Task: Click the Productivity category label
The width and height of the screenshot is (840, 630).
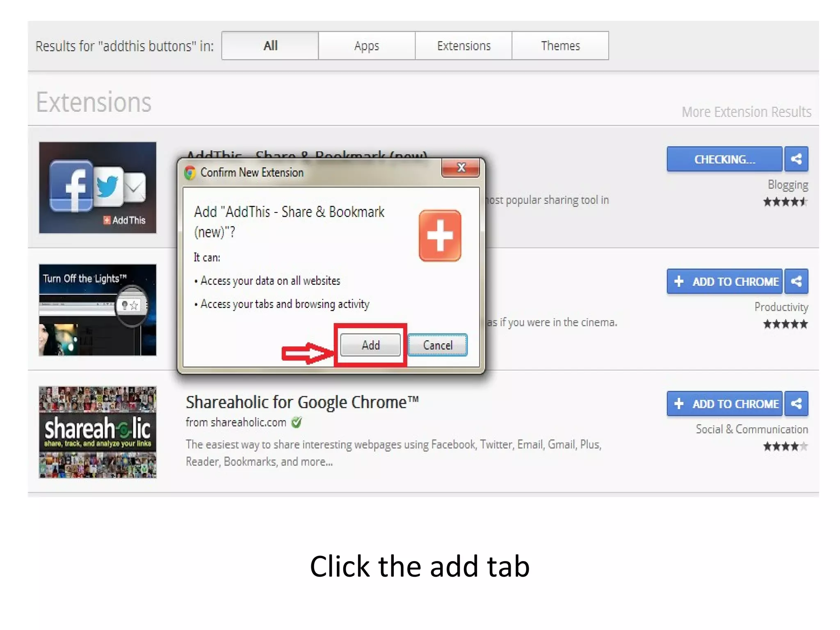Action: coord(781,307)
